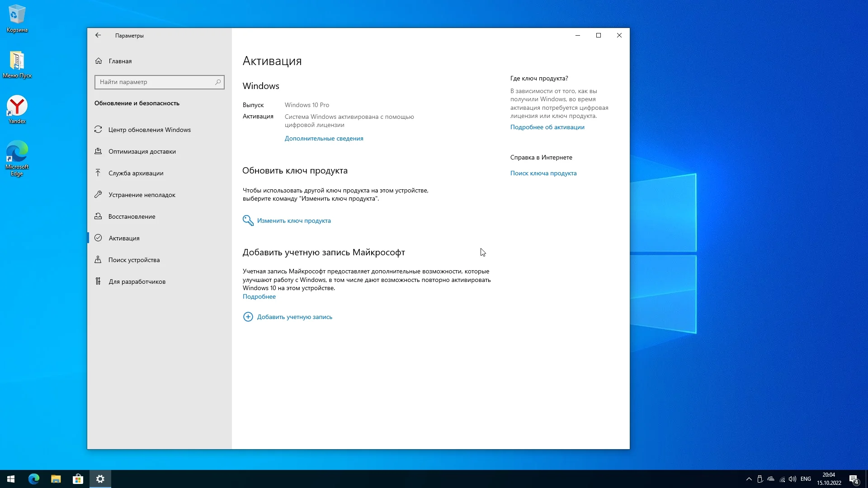Viewport: 868px width, 488px height.
Task: Click Дополнительные сведения link
Action: [324, 139]
